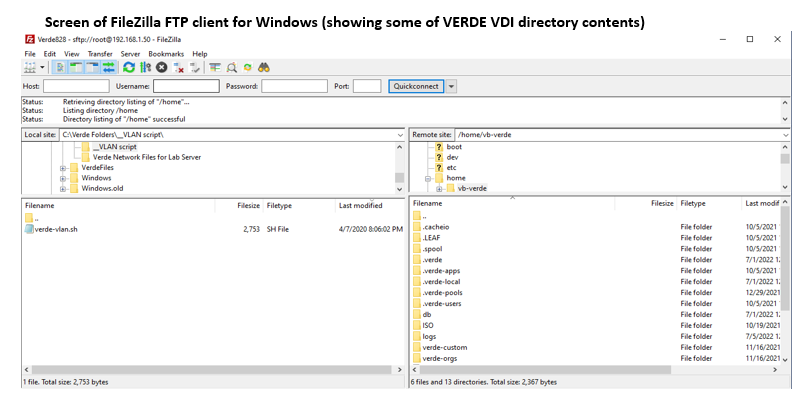810x404 pixels.
Task: Click the Quickconnect button
Action: [416, 86]
